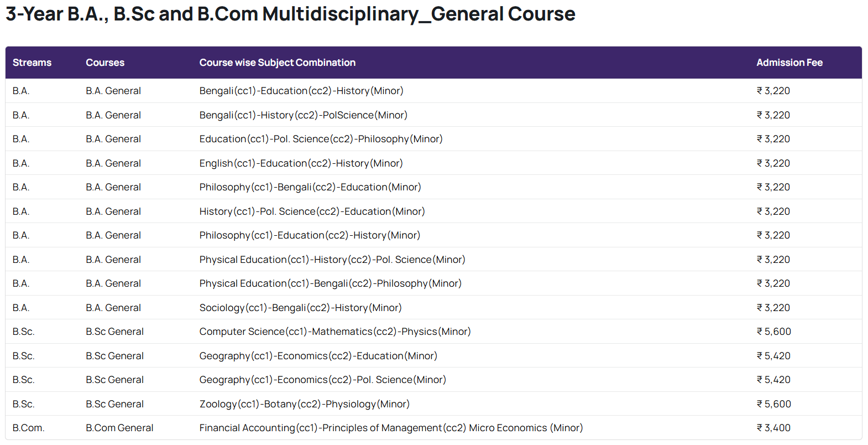Click the Sociology-Bengali-History combination
This screenshot has height=445, width=868.
tap(300, 308)
